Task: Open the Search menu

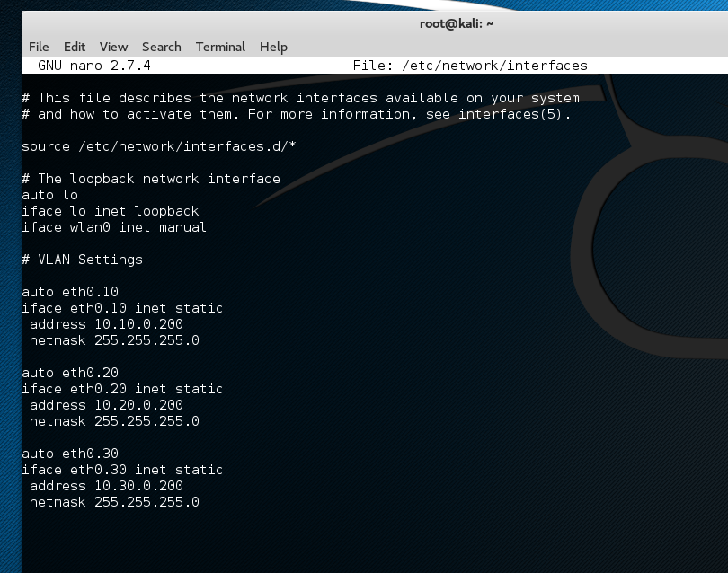Action: click(161, 47)
